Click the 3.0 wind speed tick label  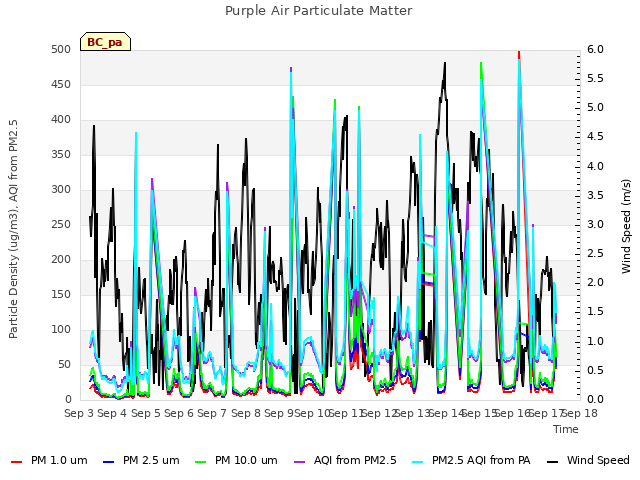point(595,224)
